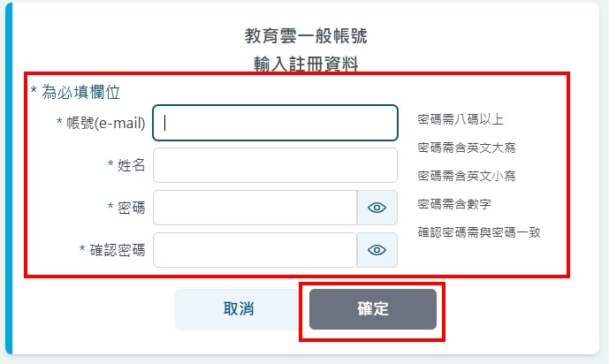Select the 密碼 password input
Image resolution: width=609 pixels, height=364 pixels.
[255, 208]
